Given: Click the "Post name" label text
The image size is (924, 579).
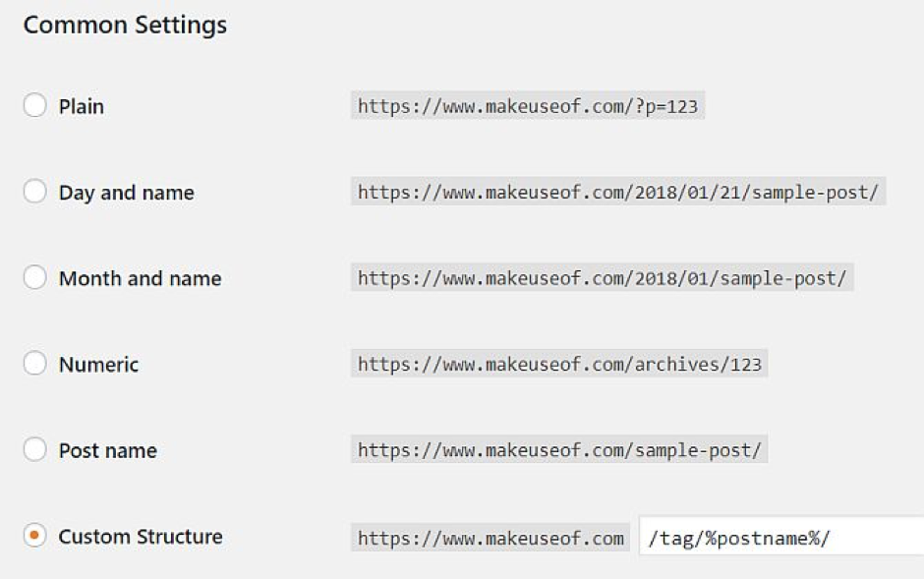Looking at the screenshot, I should pyautogui.click(x=107, y=450).
